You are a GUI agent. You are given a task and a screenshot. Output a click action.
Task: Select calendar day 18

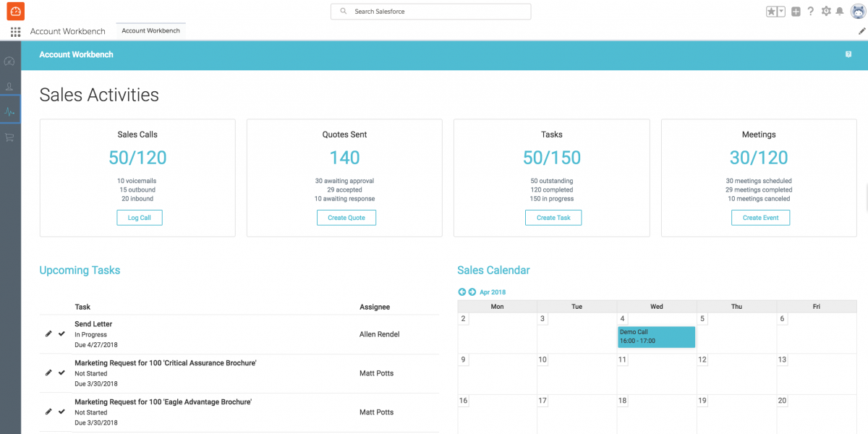tap(622, 401)
